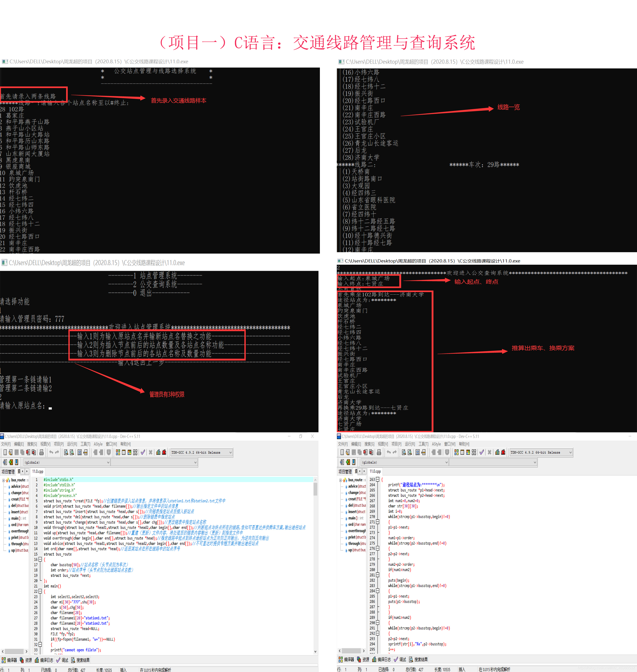Viewport: 637px width, 672px height.
Task: Expand bus_route tree node in left class browser
Action: pos(3,480)
